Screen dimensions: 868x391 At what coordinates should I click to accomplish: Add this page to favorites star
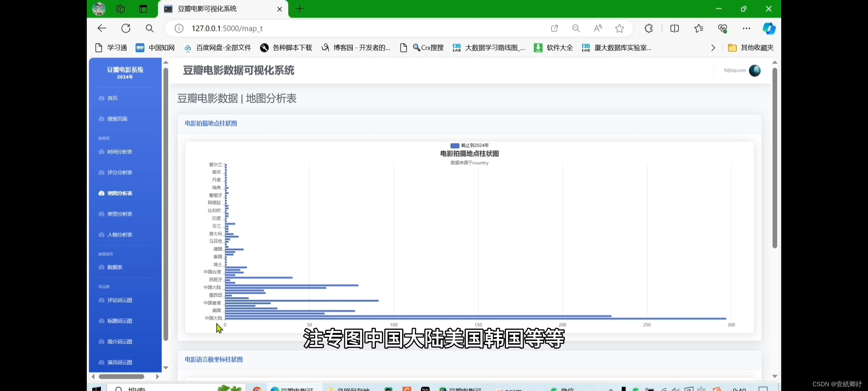coord(620,28)
